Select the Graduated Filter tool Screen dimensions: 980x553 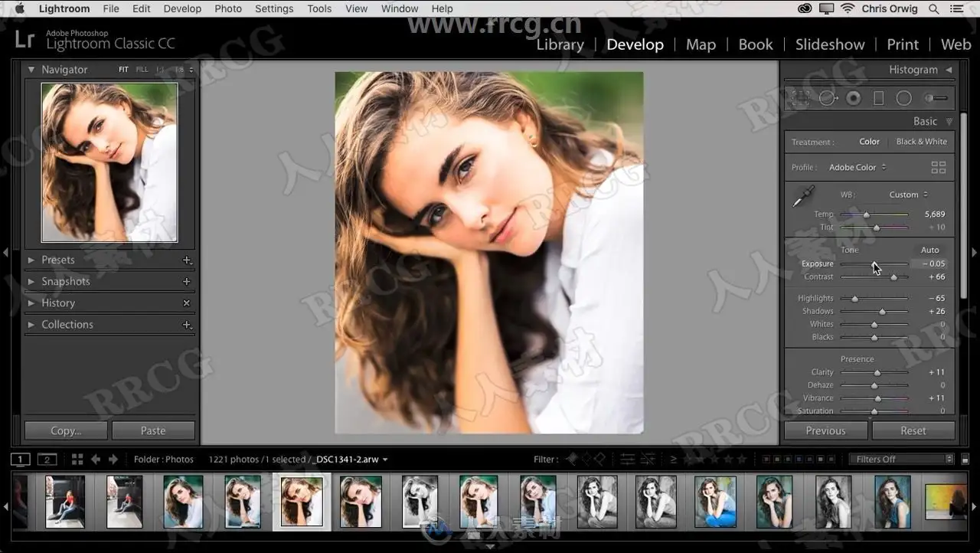click(x=879, y=98)
